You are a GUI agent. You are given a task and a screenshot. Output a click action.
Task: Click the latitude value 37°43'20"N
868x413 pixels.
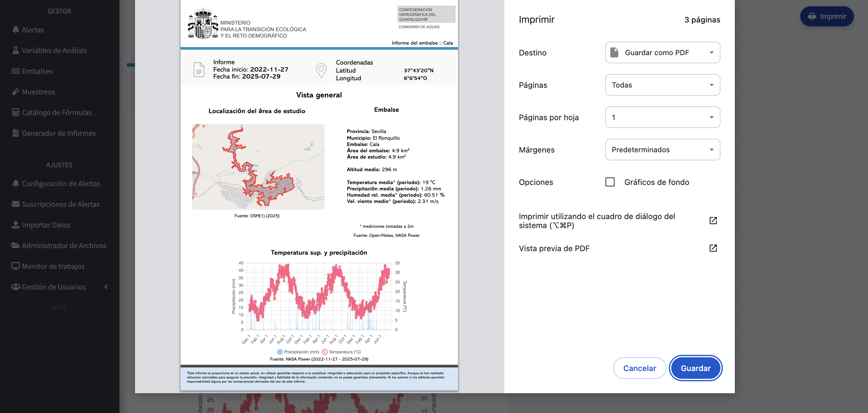point(418,70)
